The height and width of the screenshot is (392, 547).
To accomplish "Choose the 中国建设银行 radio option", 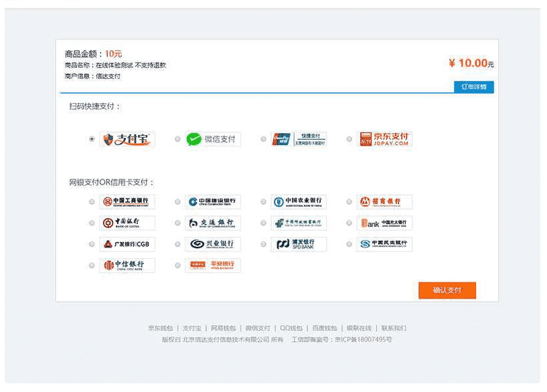I will click(x=177, y=202).
